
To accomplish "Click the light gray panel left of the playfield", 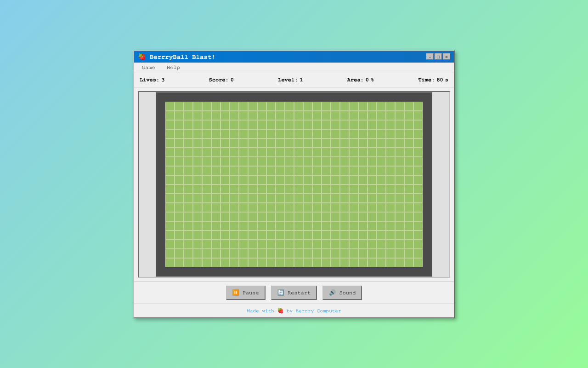I will pos(147,184).
